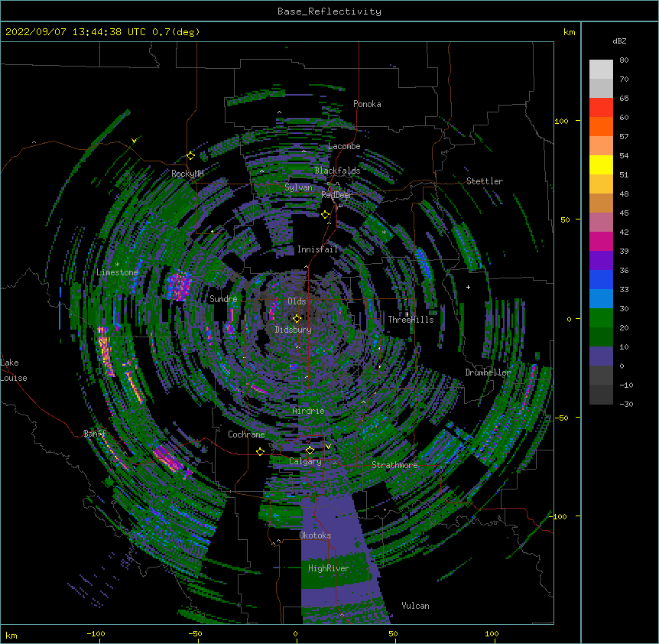The image size is (659, 644).
Task: Click the Olds city label
Action: coord(297,301)
